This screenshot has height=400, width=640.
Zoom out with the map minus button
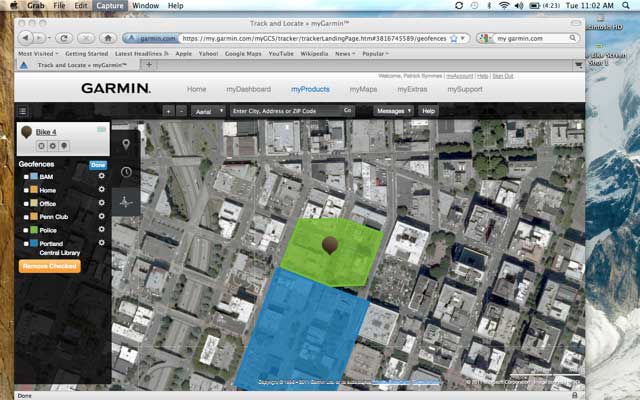(182, 111)
